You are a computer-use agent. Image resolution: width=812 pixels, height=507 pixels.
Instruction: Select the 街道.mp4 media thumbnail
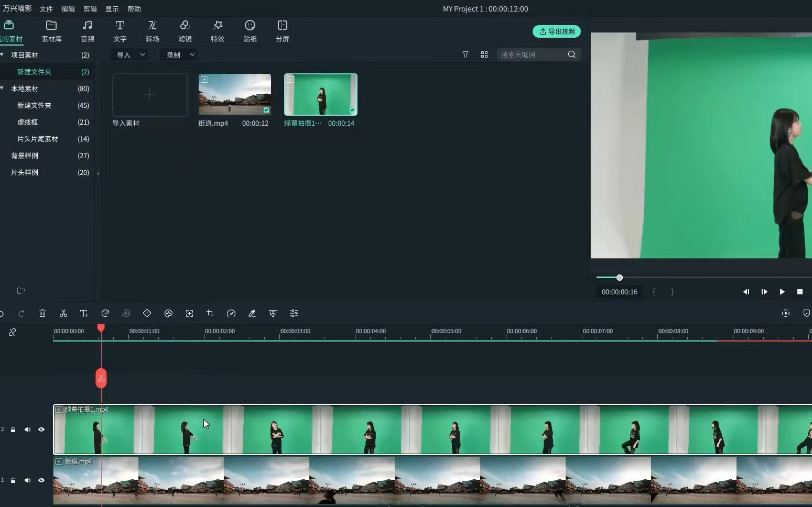235,94
